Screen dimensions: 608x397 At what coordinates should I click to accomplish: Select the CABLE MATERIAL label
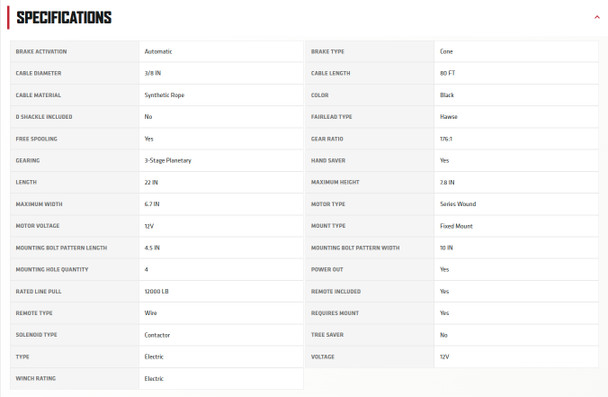(38, 95)
